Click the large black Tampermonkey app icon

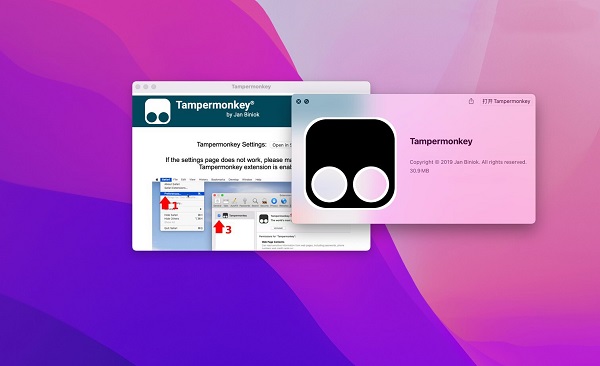pyautogui.click(x=350, y=163)
